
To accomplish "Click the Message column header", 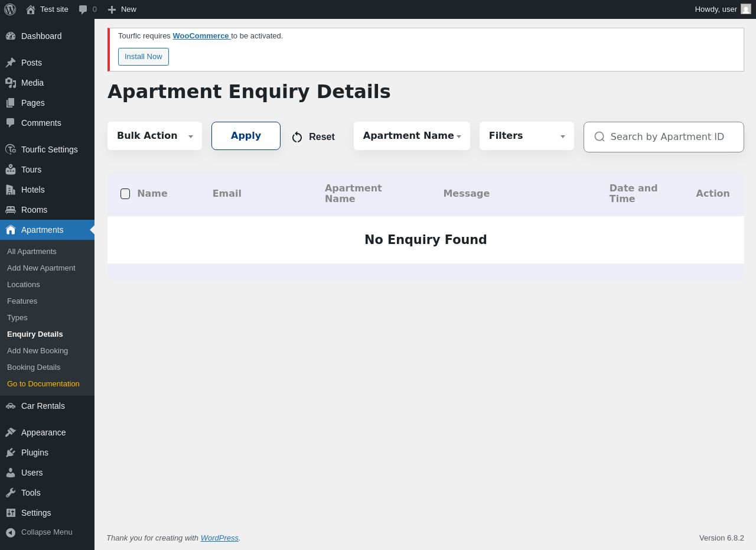I will (x=467, y=194).
